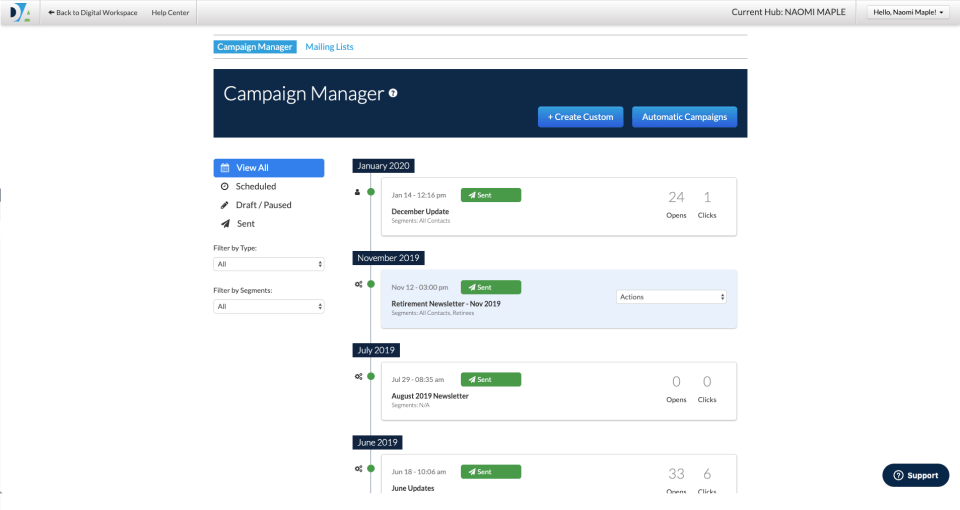This screenshot has width=960, height=510.
Task: Click the Sent badge on June Updates
Action: pos(491,472)
